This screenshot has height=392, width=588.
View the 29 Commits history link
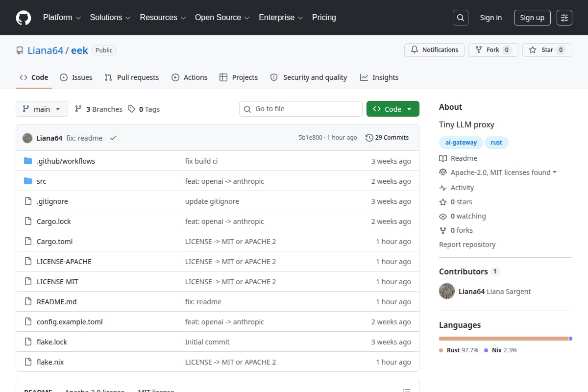click(x=387, y=138)
